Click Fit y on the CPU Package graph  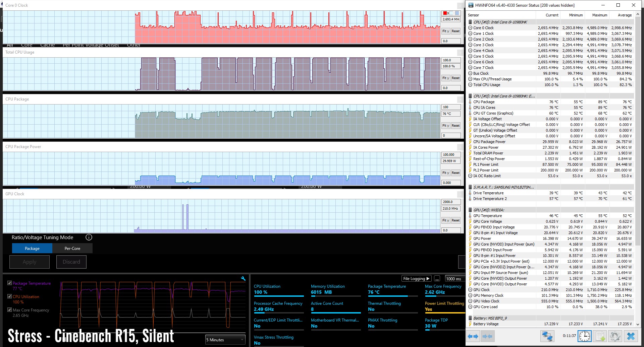point(445,126)
